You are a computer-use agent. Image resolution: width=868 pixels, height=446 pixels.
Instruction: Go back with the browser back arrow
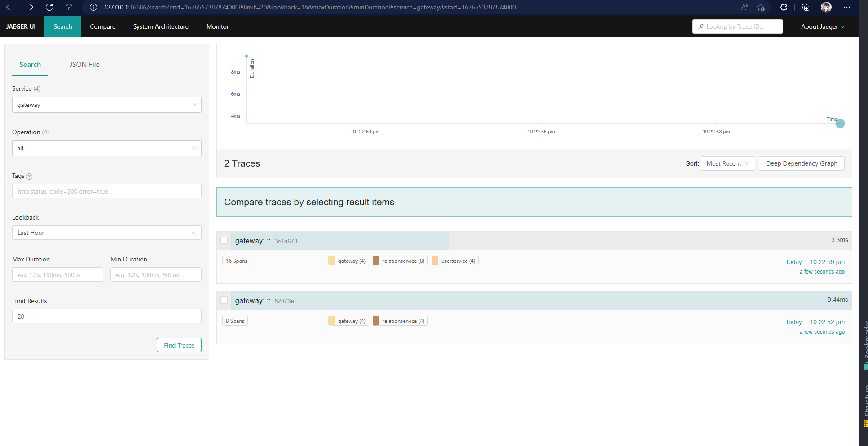tap(10, 7)
